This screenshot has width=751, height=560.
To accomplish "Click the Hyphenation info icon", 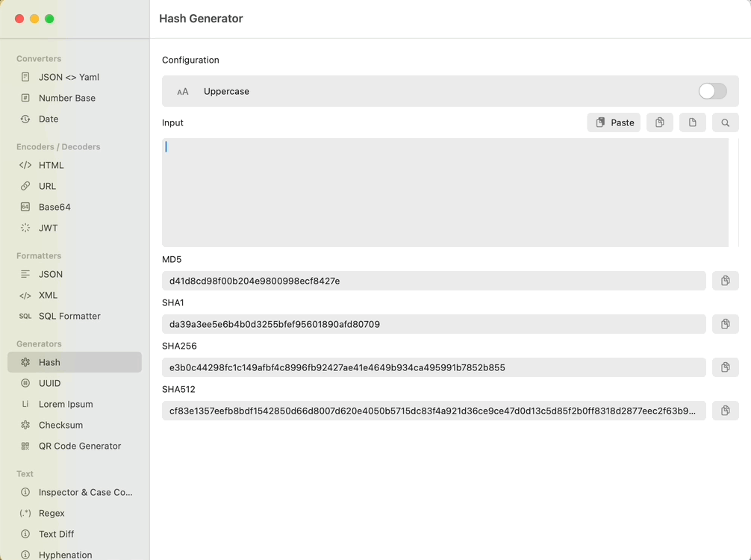I will tap(25, 555).
